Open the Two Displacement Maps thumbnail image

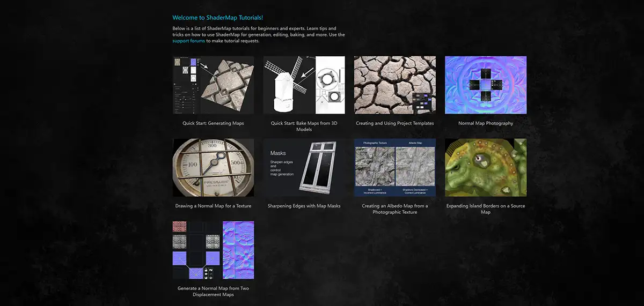click(213, 250)
